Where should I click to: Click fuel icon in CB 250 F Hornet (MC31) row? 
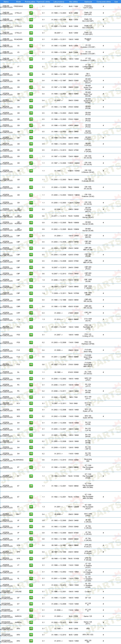pos(31,209)
